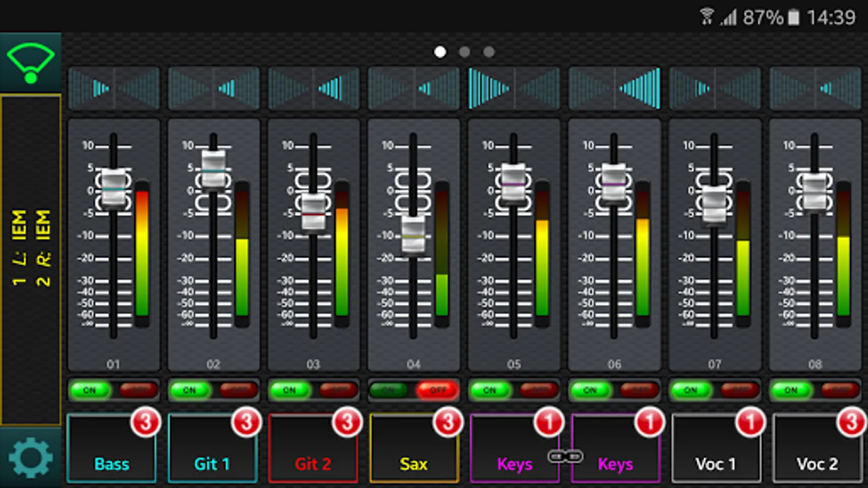This screenshot has width=868, height=488.
Task: Tap the battery status icon
Action: click(794, 17)
